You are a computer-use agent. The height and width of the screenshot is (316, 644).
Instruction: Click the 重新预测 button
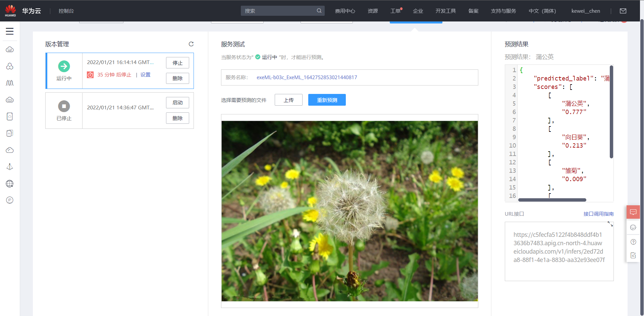coord(327,100)
